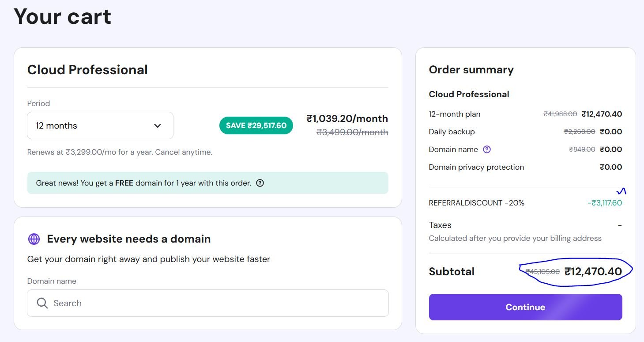
Task: Click the struck-through ₹3,499.00/month price
Action: coord(352,132)
